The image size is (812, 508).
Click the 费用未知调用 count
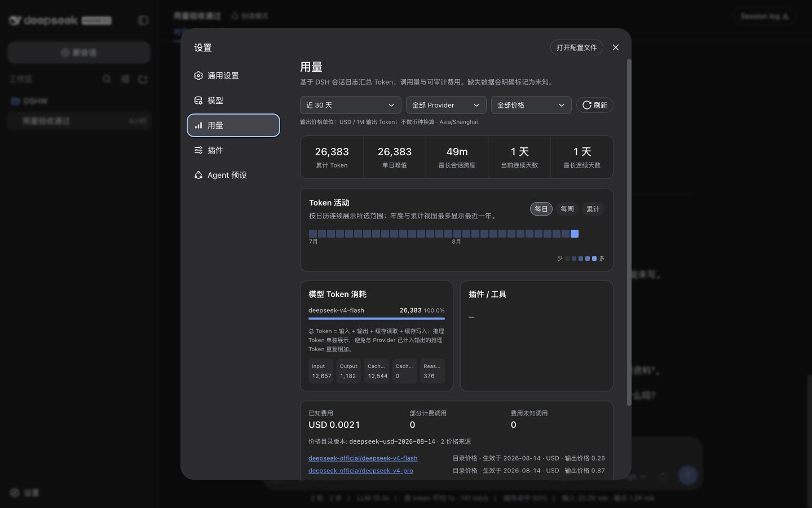(x=514, y=425)
